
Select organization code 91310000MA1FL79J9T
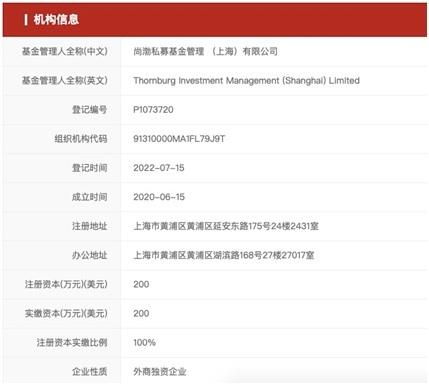point(179,139)
